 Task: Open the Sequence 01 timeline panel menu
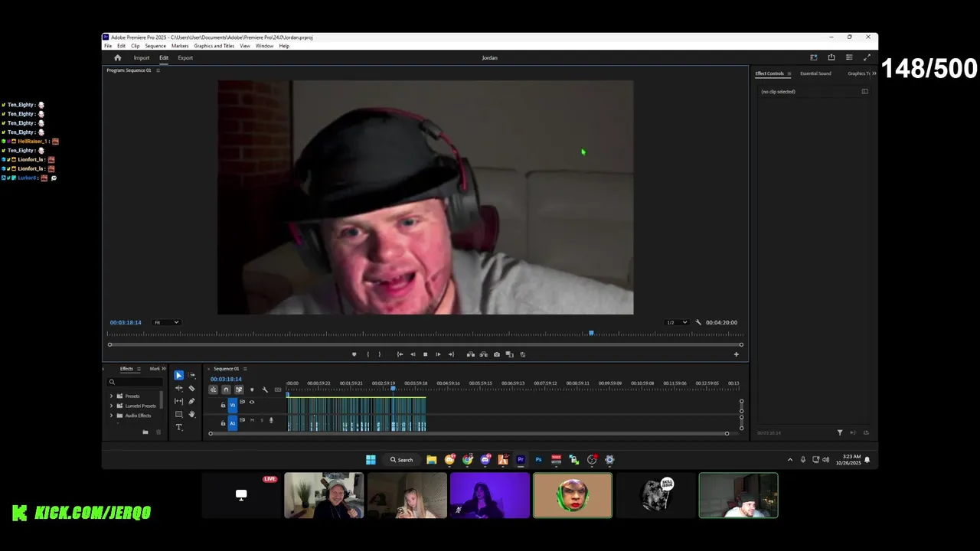pyautogui.click(x=245, y=369)
